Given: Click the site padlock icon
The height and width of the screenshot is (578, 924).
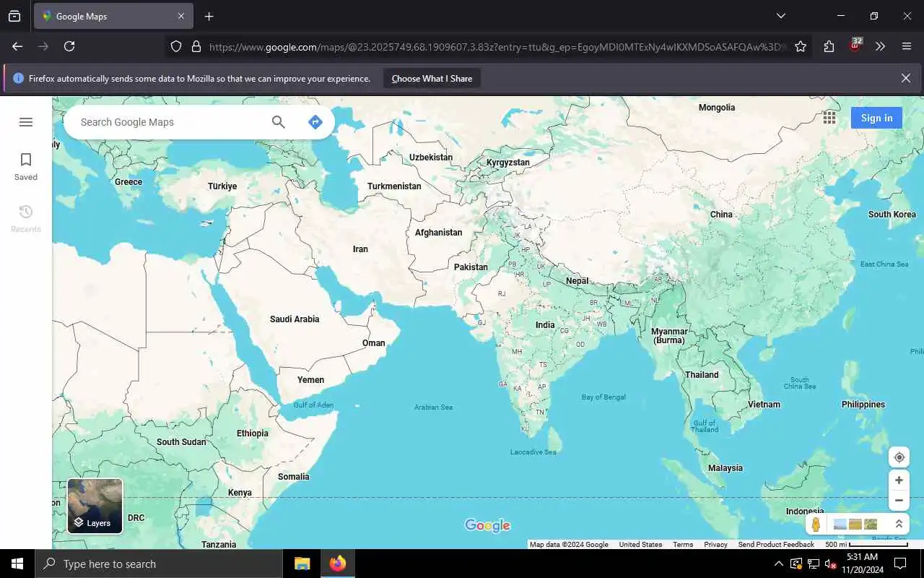Looking at the screenshot, I should (x=196, y=46).
